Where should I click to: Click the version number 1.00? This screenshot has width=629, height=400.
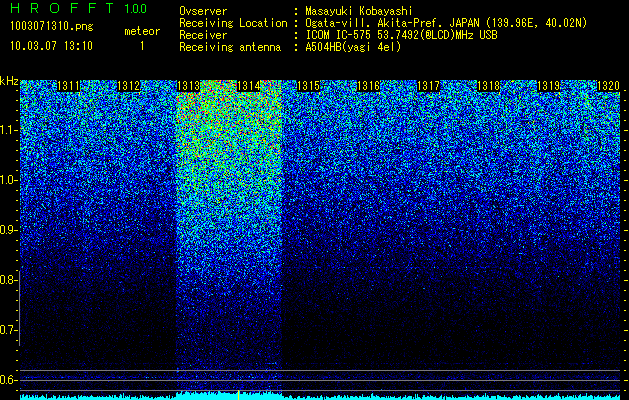(136, 9)
